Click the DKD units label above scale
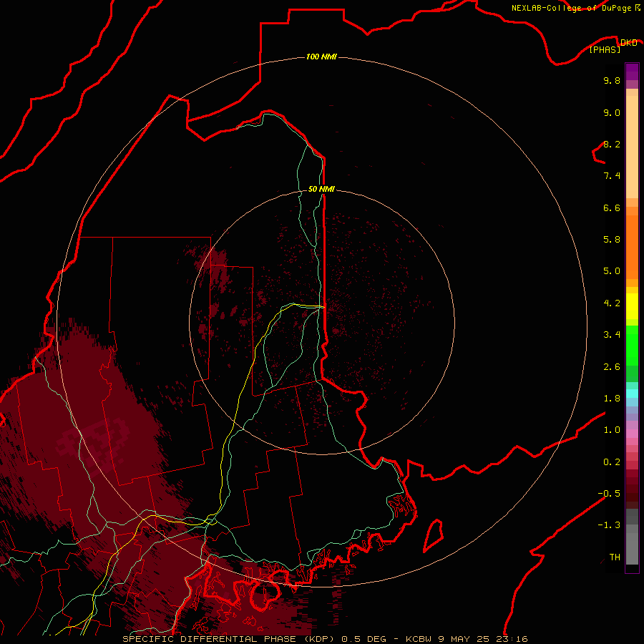 (x=629, y=43)
